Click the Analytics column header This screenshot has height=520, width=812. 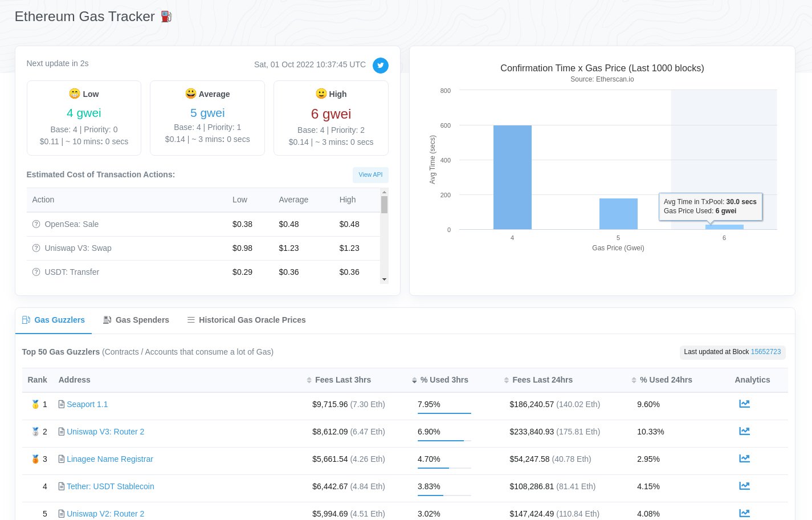(752, 380)
